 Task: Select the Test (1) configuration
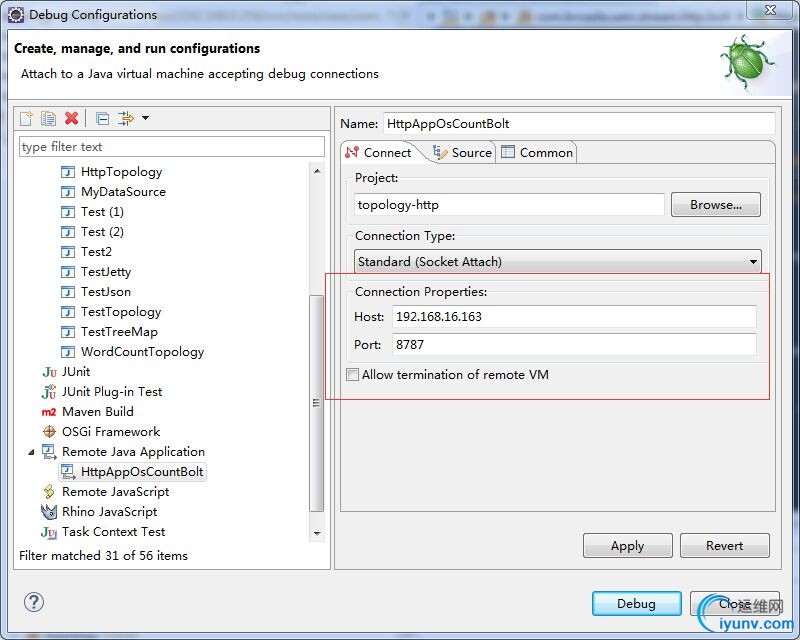[x=102, y=212]
